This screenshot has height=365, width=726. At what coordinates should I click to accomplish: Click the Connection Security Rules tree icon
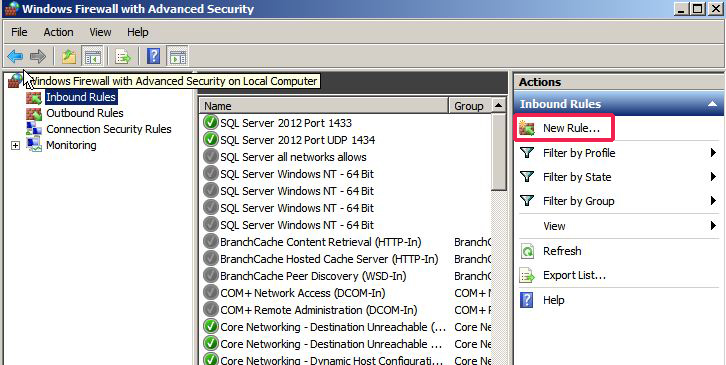(34, 129)
